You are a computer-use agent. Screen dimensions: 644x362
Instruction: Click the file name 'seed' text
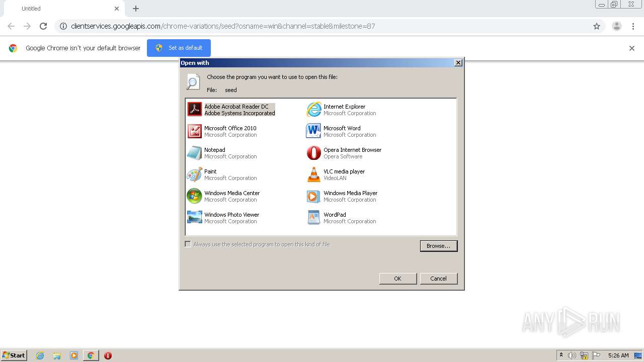[x=231, y=90]
